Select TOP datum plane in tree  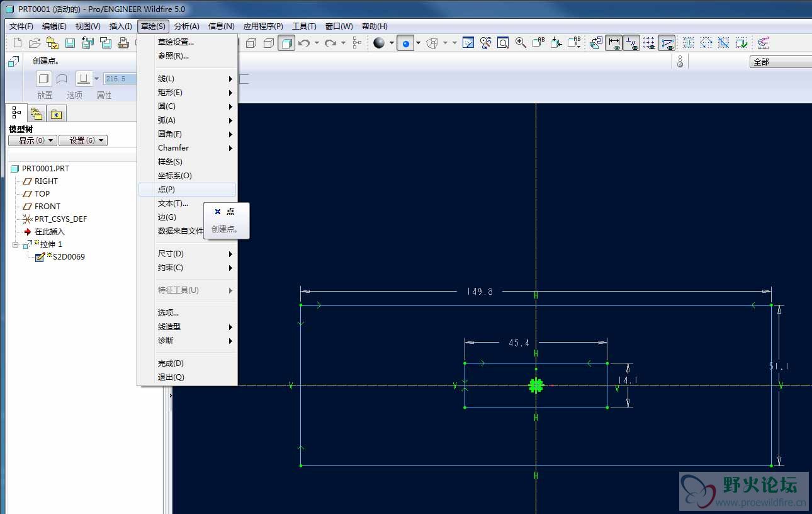(42, 194)
